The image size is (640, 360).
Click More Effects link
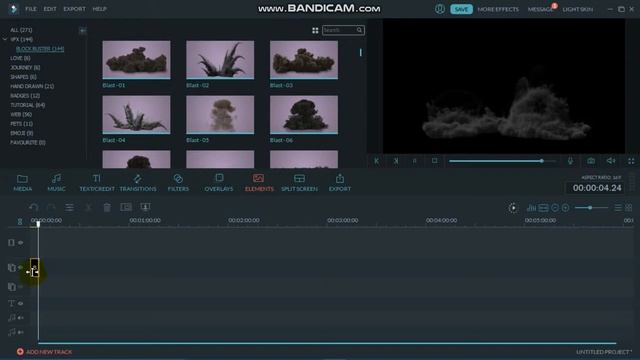point(498,9)
